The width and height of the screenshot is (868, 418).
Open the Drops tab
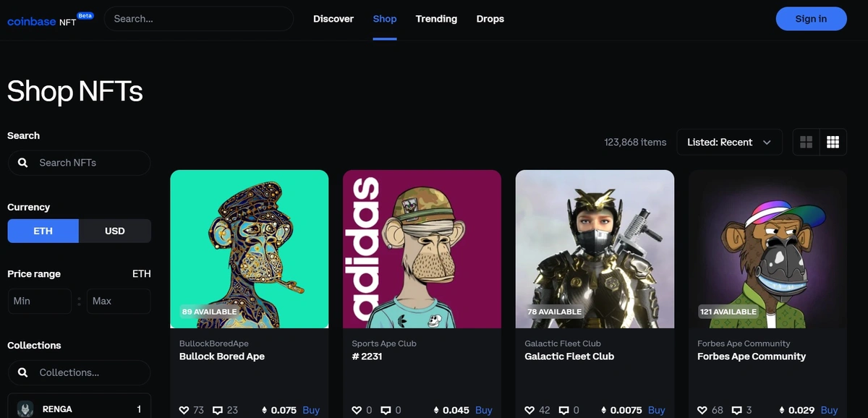(x=490, y=19)
